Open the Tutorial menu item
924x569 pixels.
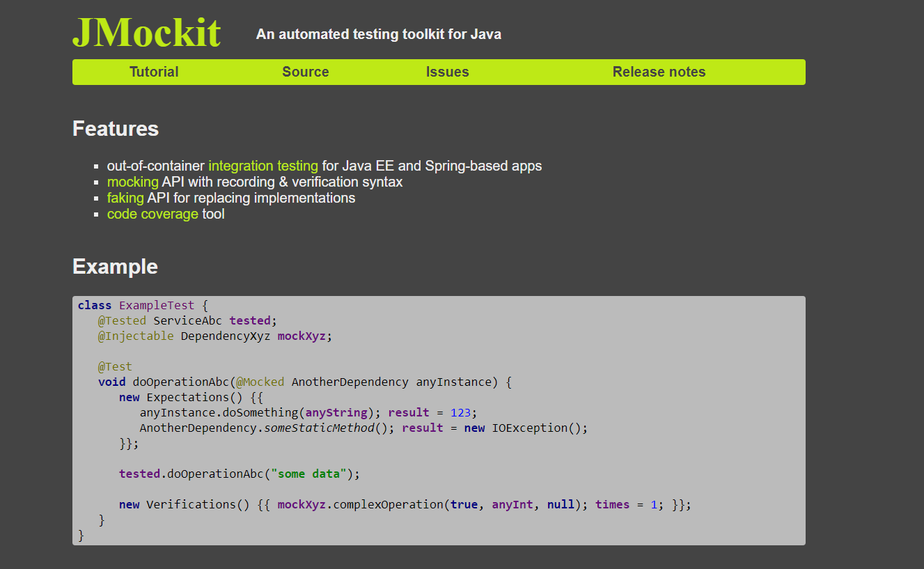pos(154,72)
